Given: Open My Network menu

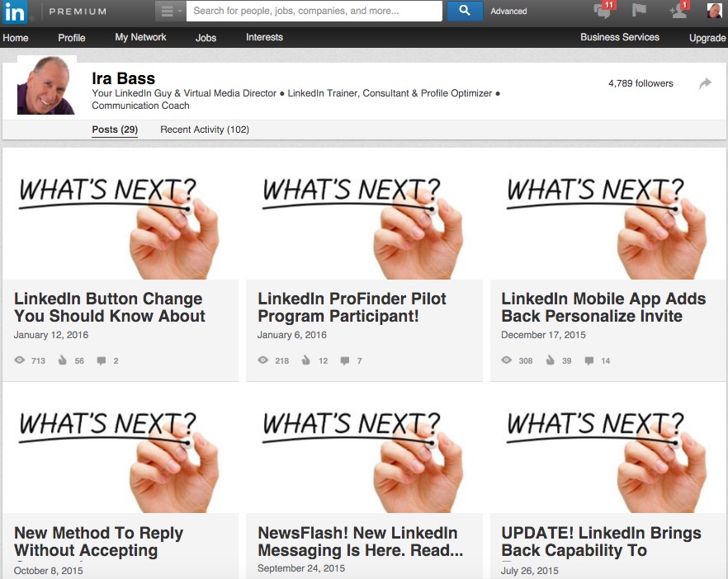Looking at the screenshot, I should 140,37.
